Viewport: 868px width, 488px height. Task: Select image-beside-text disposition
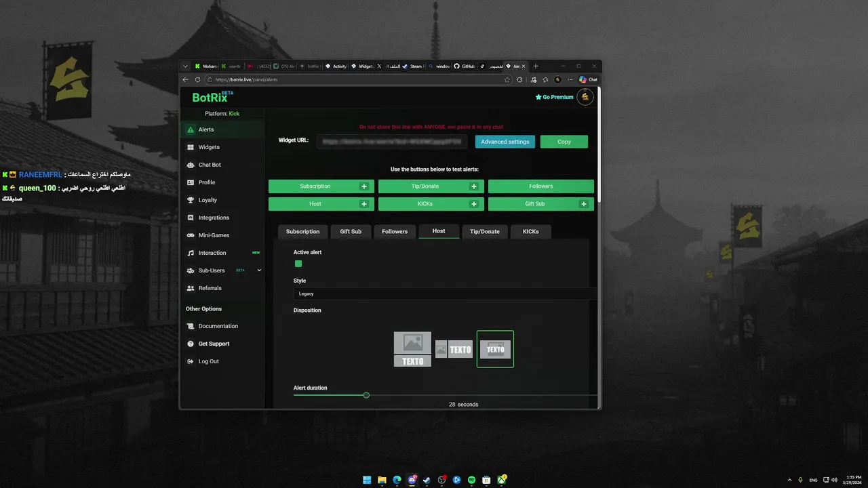click(454, 349)
